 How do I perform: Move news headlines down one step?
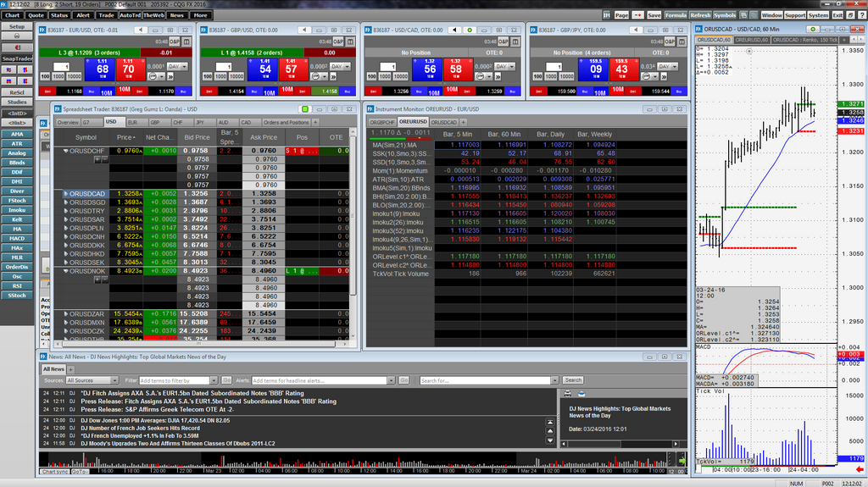[x=549, y=440]
